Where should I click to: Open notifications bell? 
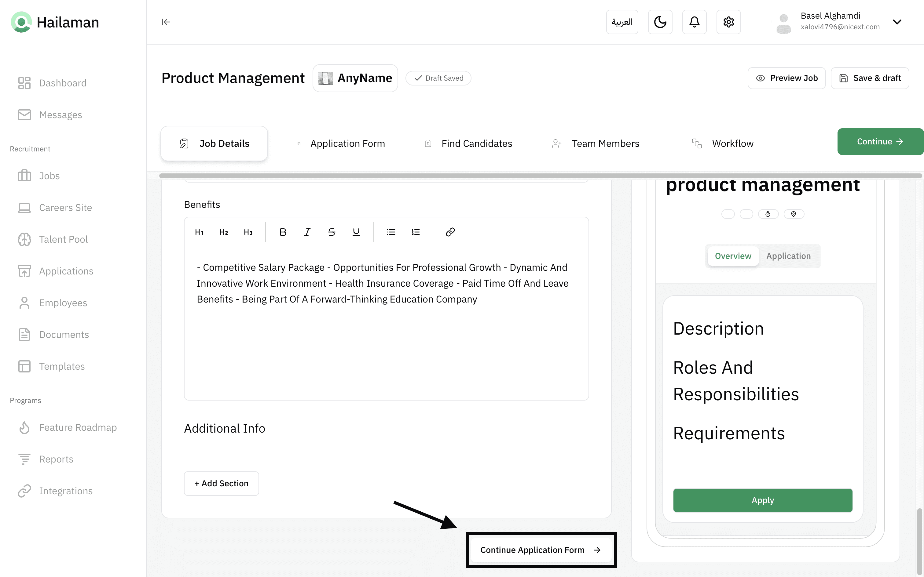[694, 22]
